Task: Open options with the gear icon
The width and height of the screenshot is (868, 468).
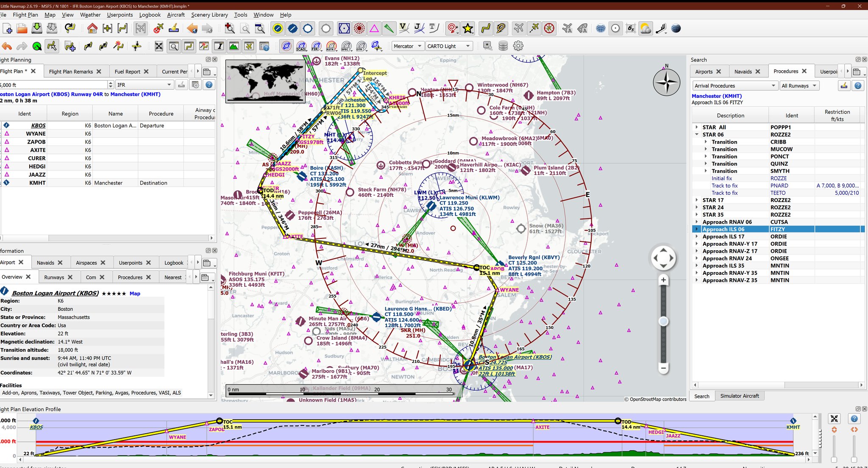Action: pyautogui.click(x=518, y=46)
